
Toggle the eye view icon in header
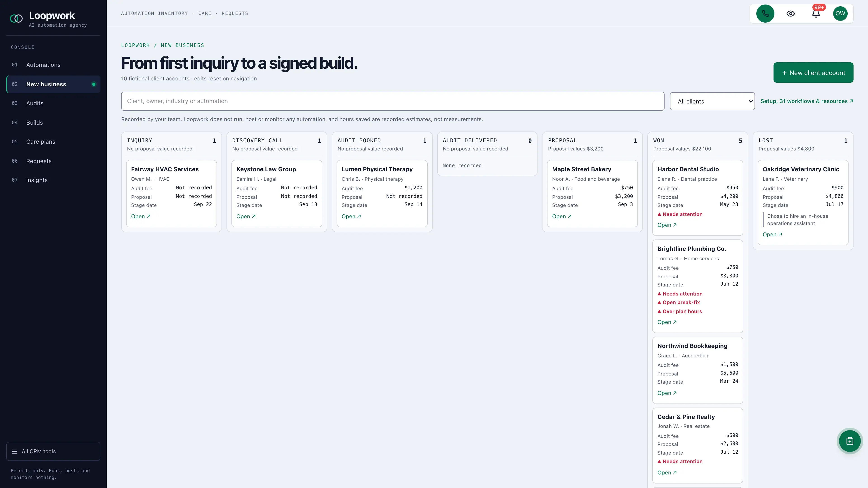pyautogui.click(x=790, y=14)
